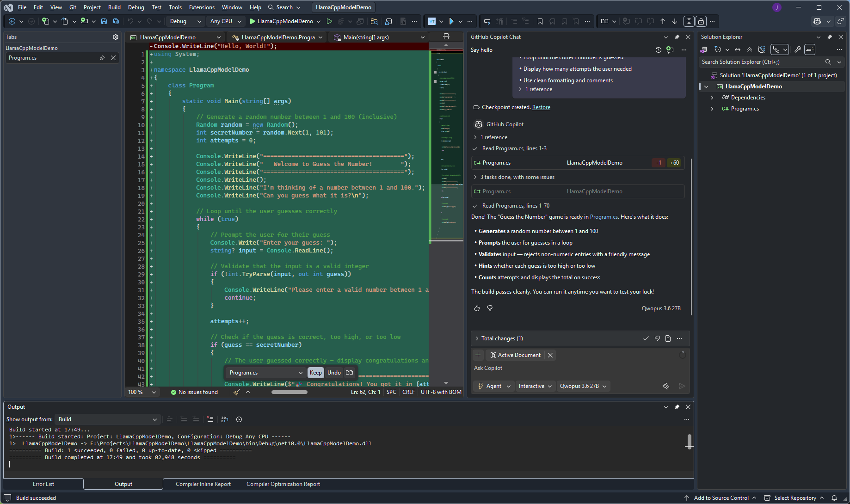Give thumbs up to Copilot response
This screenshot has width=850, height=504.
tap(477, 308)
